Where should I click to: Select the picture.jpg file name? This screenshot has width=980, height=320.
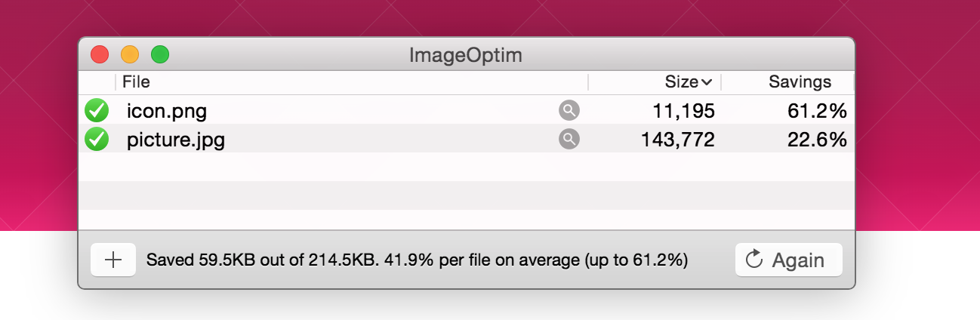[x=176, y=140]
